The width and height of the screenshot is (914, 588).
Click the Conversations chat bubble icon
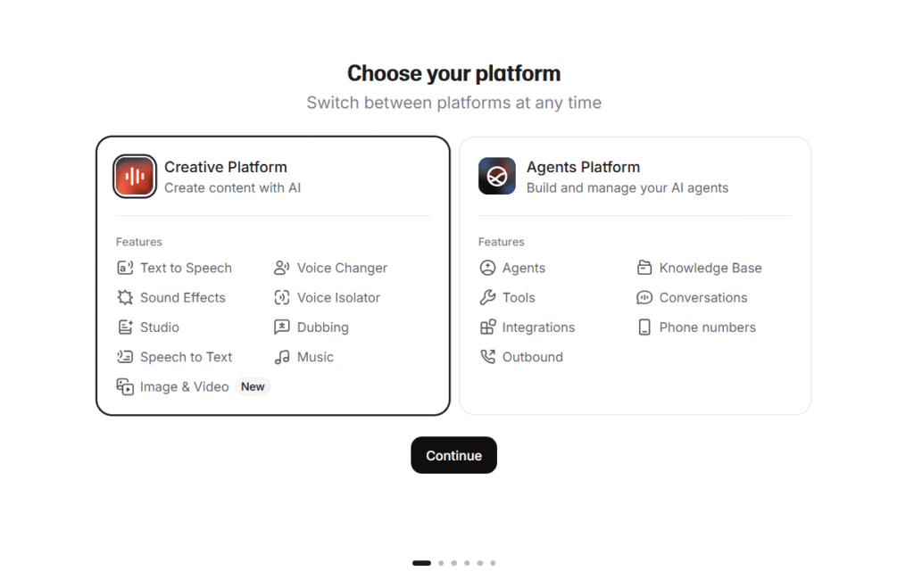pyautogui.click(x=644, y=298)
